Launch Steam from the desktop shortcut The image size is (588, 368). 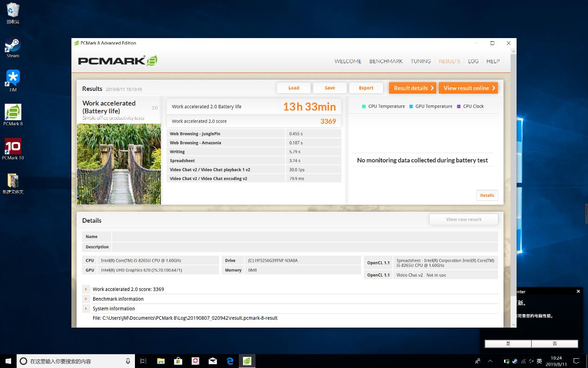tap(13, 48)
